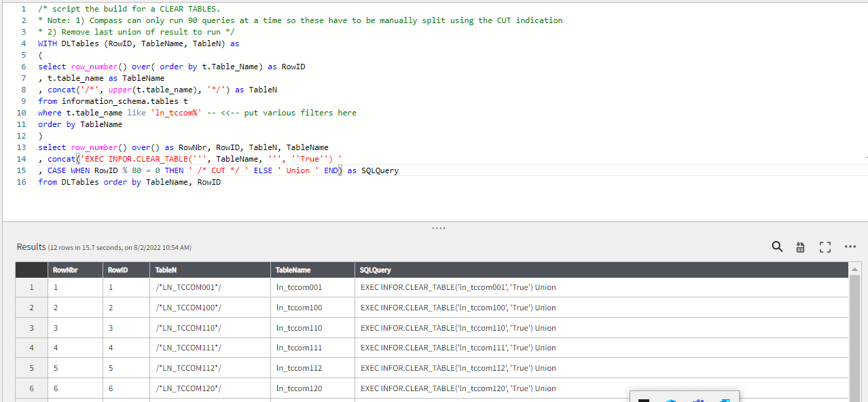868x402 pixels.
Task: Click SQLQuery cell containing CLEAR_TABLE('ln_tccom120'
Action: (x=602, y=388)
